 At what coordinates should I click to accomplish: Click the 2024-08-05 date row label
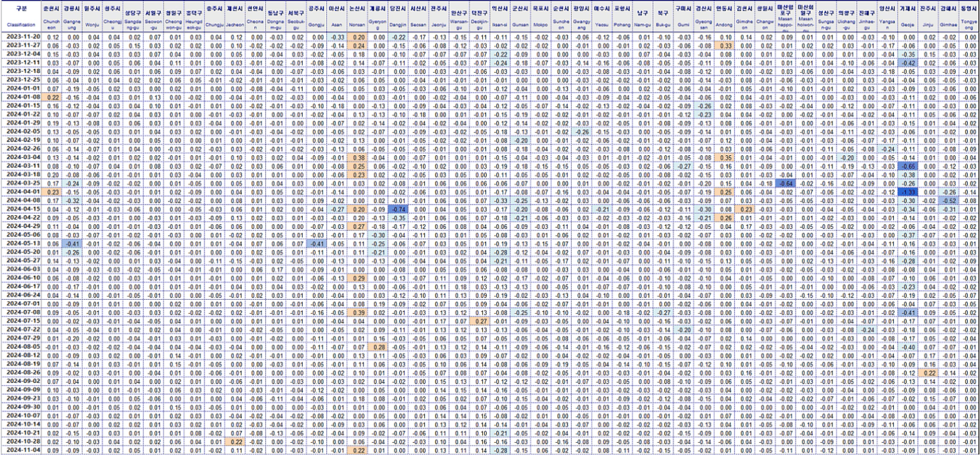pyautogui.click(x=22, y=346)
